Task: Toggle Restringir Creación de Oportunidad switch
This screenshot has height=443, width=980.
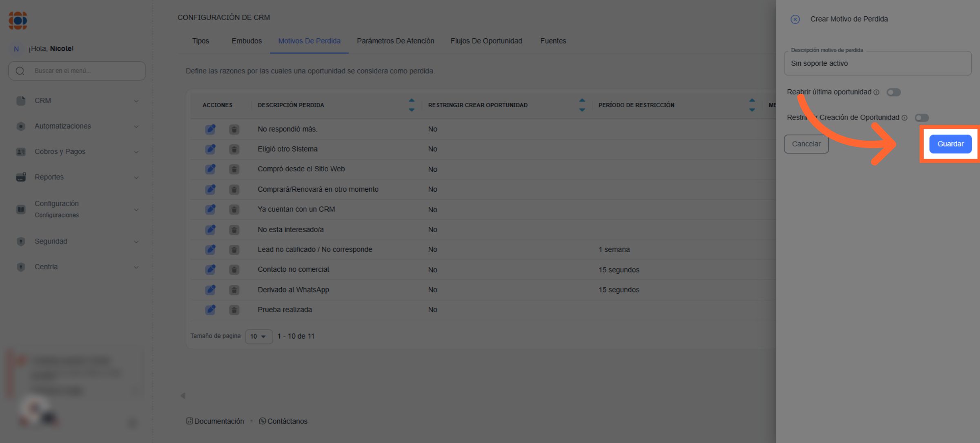Action: (x=922, y=118)
